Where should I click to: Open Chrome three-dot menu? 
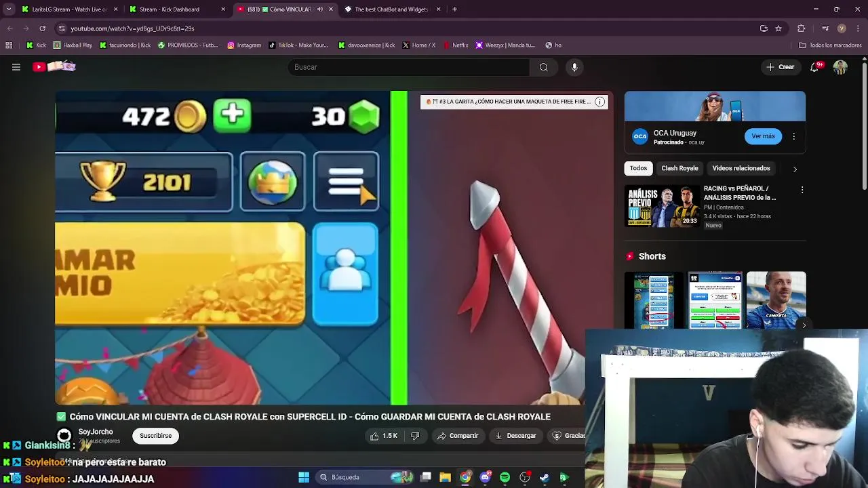pos(858,28)
